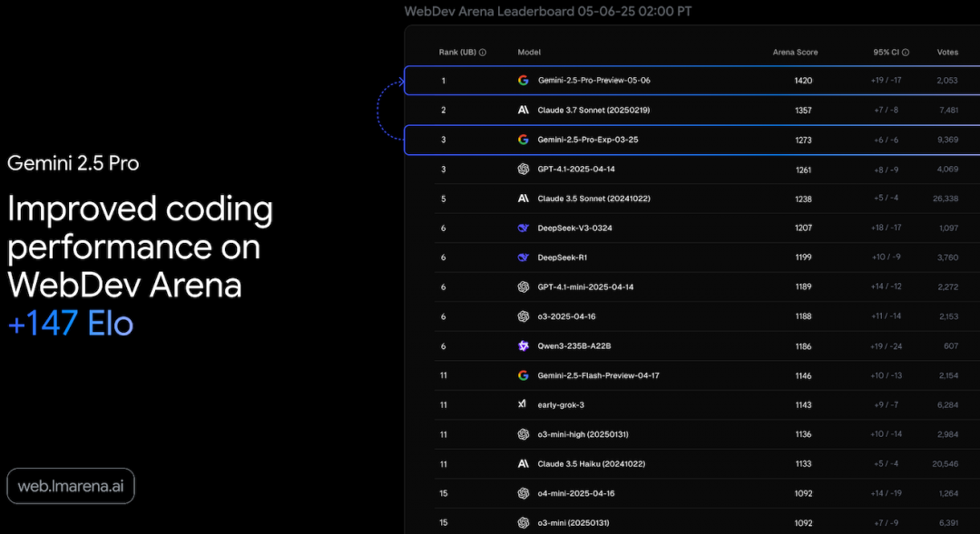Select the votes count 20,546
Screen dimensions: 980x534
946,464
